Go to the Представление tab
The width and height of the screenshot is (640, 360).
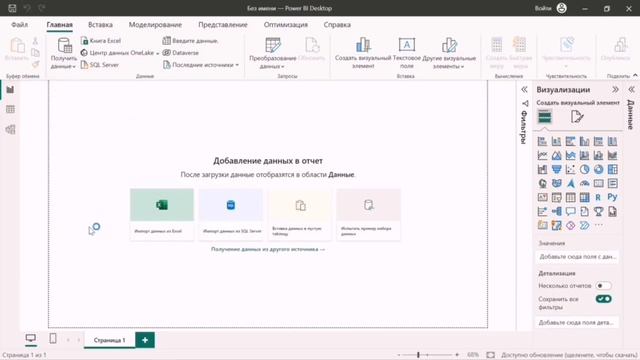[223, 24]
